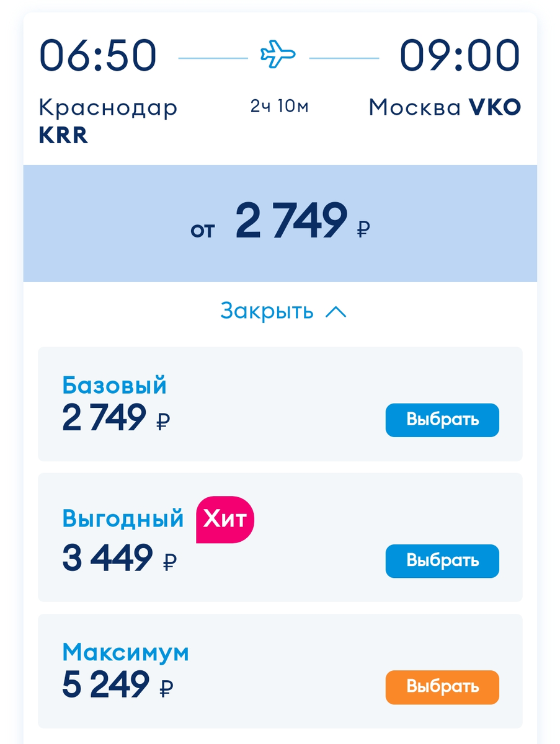Expand the от 2 749 ₽ price banner
The image size is (560, 744).
coord(279,222)
